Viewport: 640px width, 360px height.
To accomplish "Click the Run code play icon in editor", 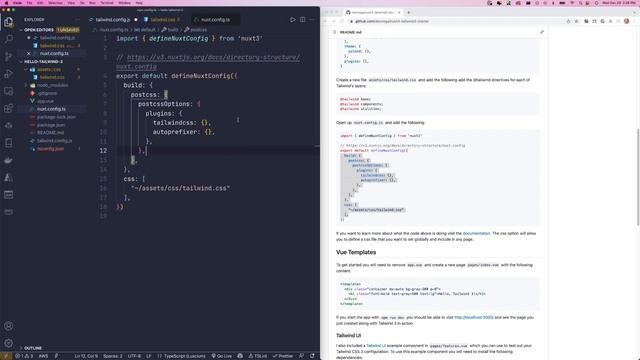I will tap(293, 20).
